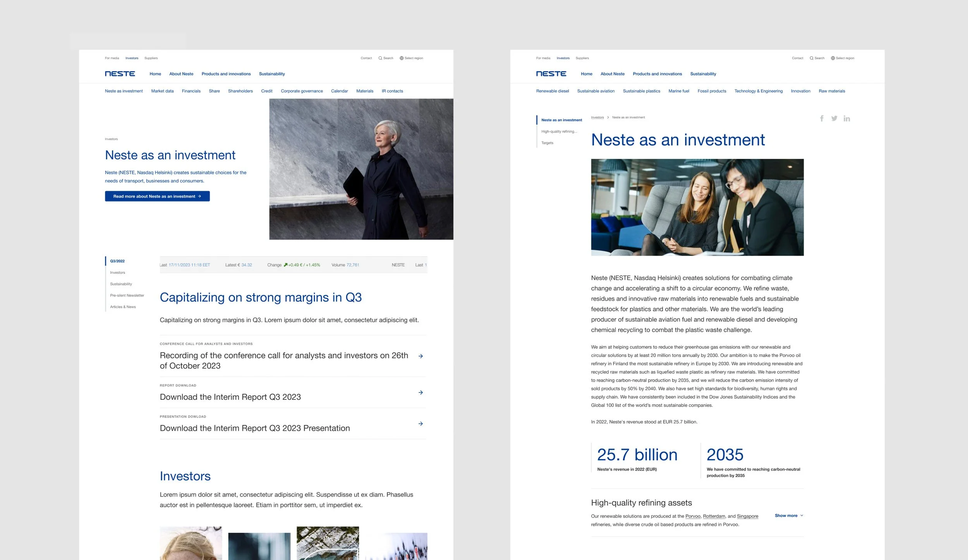This screenshot has height=560, width=968.
Task: Open the Porvoo link in refining text
Action: (x=693, y=516)
